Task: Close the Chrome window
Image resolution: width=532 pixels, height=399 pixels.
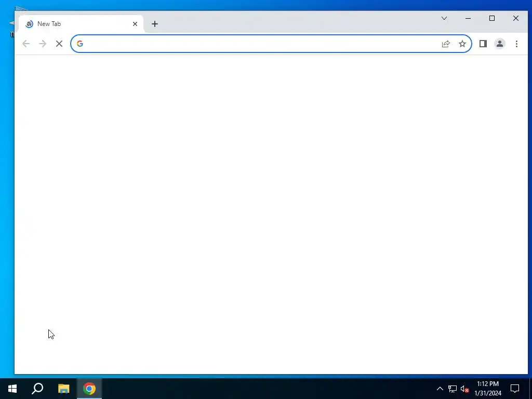Action: (x=516, y=18)
